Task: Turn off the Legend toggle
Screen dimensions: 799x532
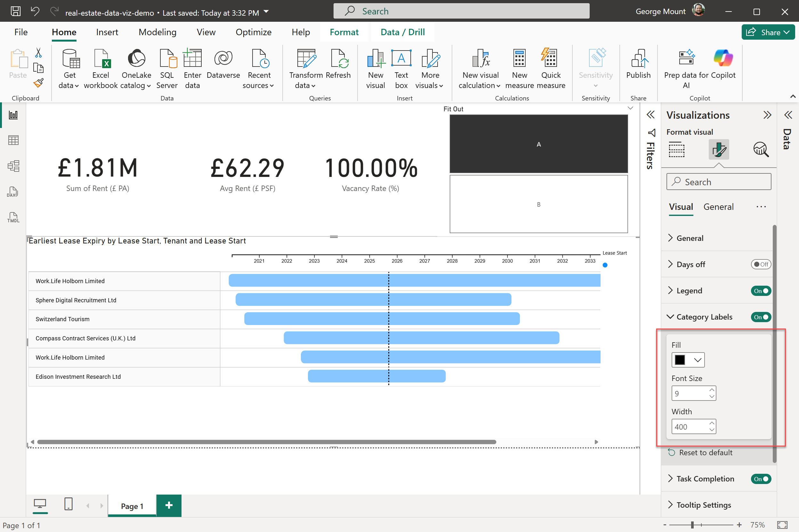Action: tap(760, 291)
